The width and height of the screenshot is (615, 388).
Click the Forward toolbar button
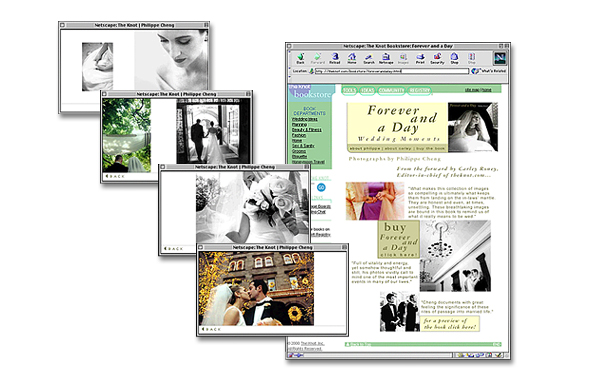(317, 58)
